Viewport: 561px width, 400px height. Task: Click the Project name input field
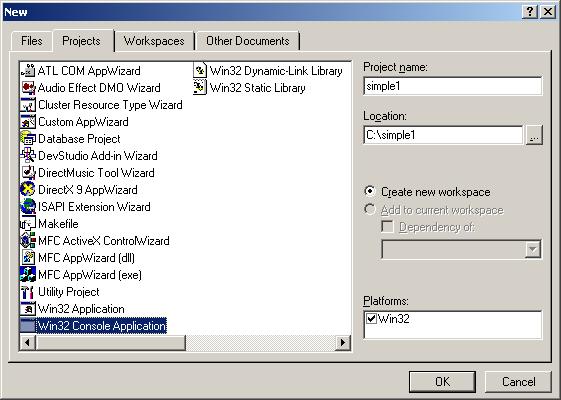click(x=453, y=86)
